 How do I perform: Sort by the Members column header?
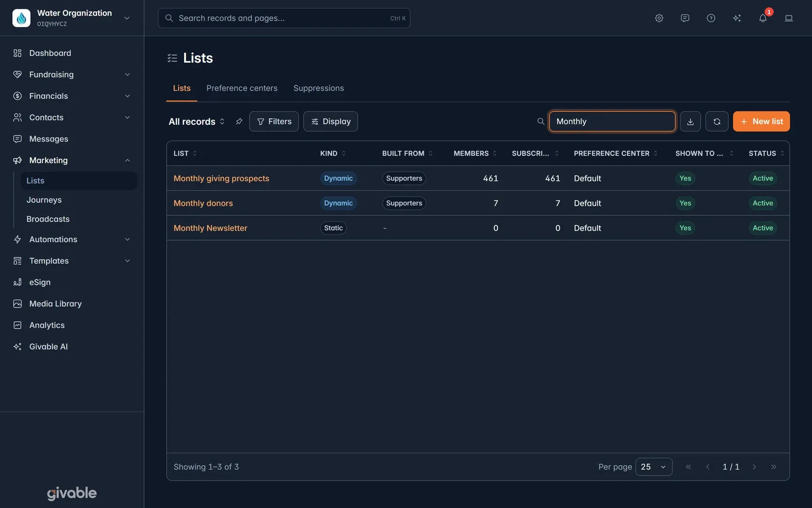pyautogui.click(x=475, y=153)
